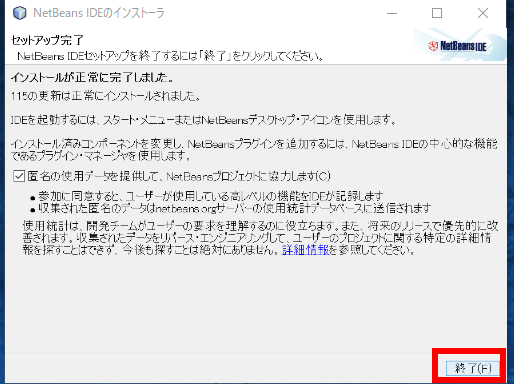Click the red NetBeans emblem in the banner
Screen dimensions: 514x384
433,46
